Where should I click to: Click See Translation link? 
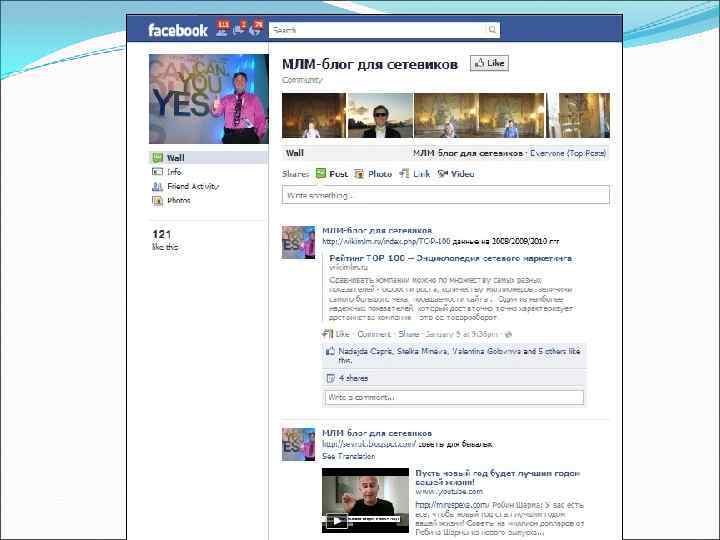tap(349, 456)
